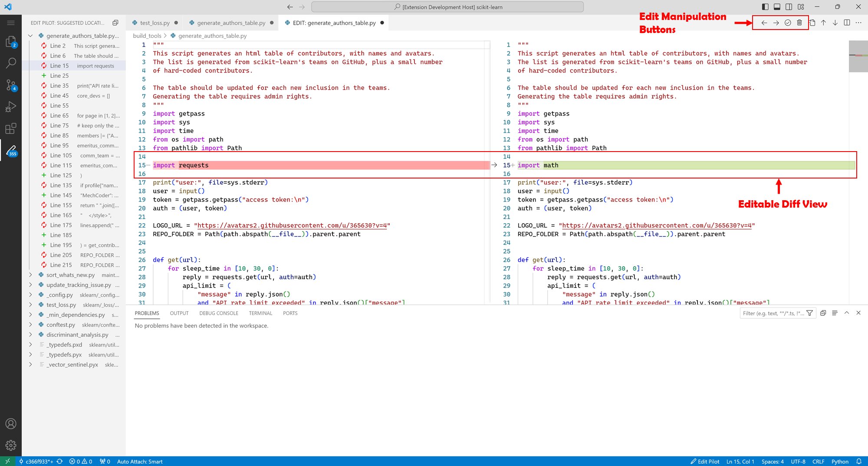Navigate forward arrow in title bar
The image size is (868, 466).
tap(302, 7)
